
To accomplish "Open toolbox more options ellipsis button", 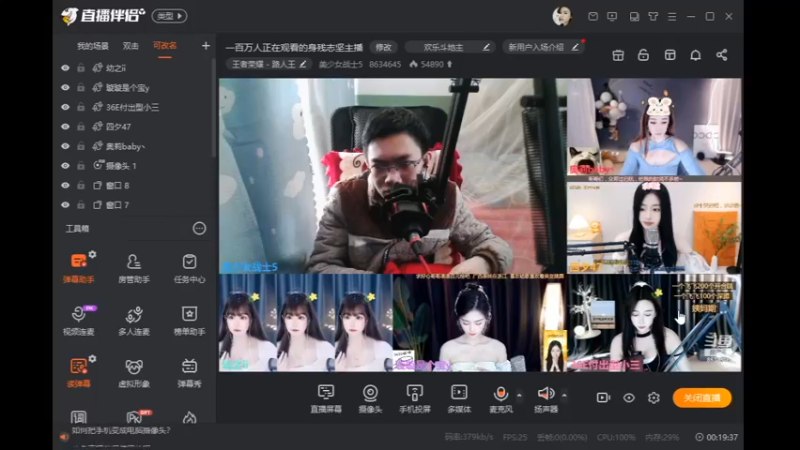I will pos(199,228).
